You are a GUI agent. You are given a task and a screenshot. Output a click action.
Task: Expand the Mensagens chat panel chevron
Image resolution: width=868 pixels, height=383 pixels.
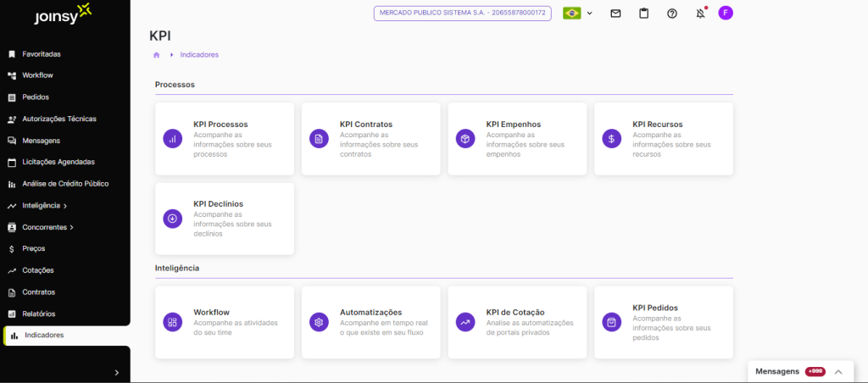tap(838, 372)
